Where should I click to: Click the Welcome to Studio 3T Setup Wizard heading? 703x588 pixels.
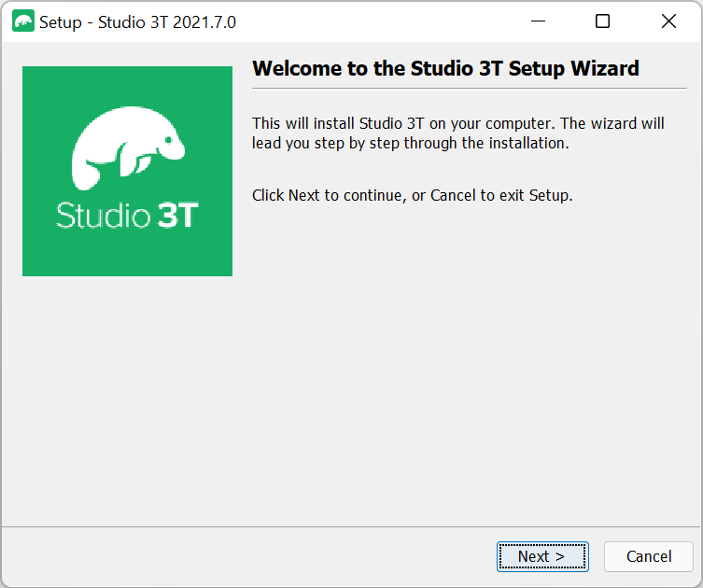[x=445, y=68]
